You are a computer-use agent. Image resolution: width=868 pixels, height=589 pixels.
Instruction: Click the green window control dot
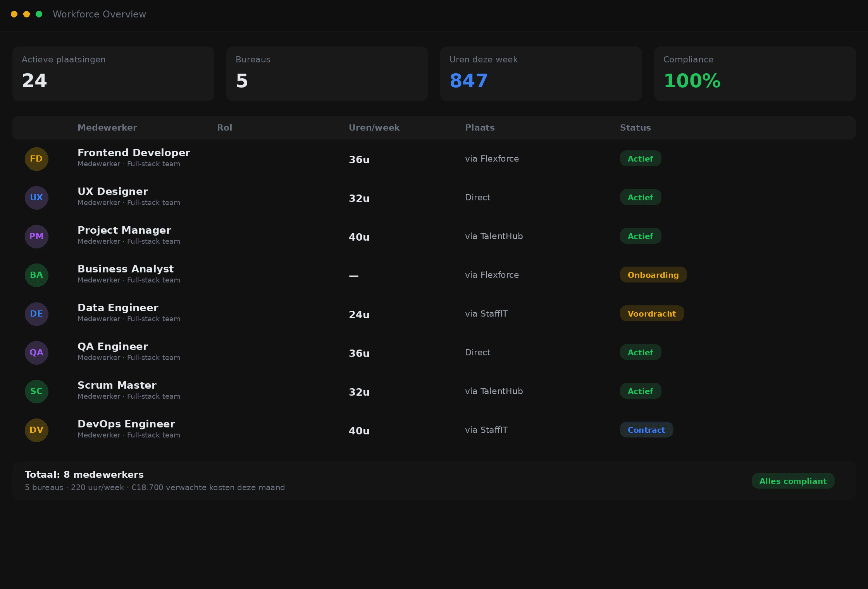coord(39,14)
